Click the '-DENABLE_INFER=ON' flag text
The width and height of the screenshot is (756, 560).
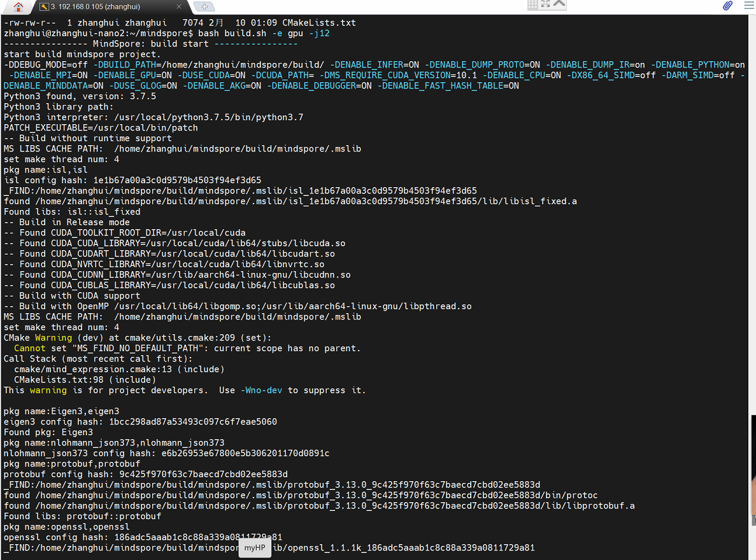374,64
